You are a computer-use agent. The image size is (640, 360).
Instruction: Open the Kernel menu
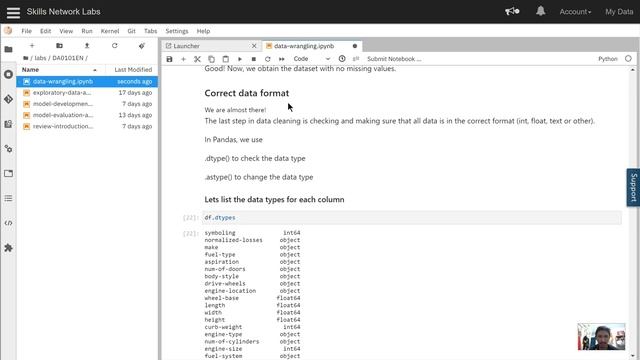[110, 31]
